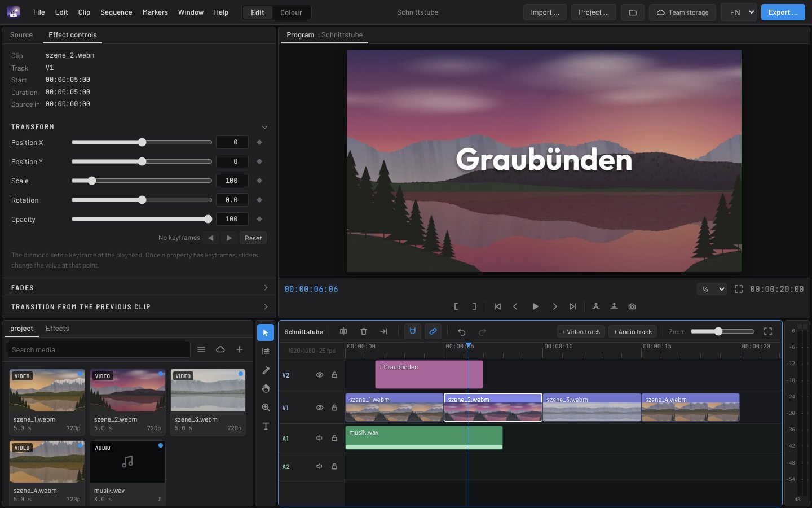Expand Transition from the previous clip
Image resolution: width=812 pixels, height=508 pixels.
(139, 307)
